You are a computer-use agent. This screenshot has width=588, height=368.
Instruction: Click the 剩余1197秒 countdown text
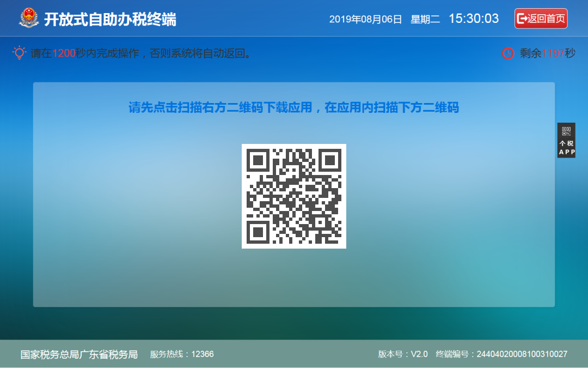(548, 53)
